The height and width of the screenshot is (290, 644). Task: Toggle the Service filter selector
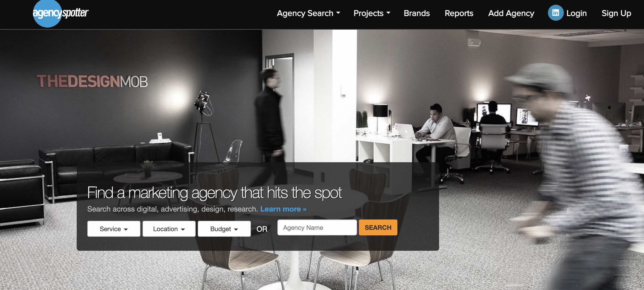coord(114,229)
